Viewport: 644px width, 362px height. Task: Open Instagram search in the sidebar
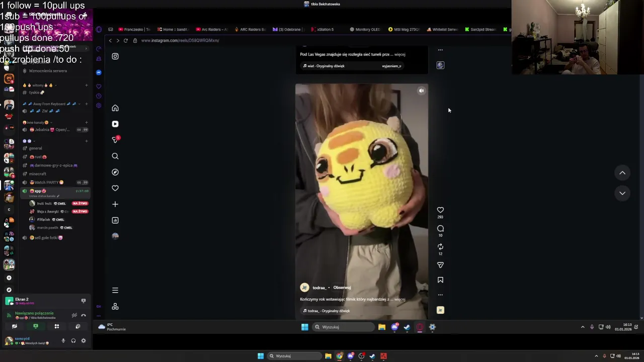pyautogui.click(x=115, y=156)
